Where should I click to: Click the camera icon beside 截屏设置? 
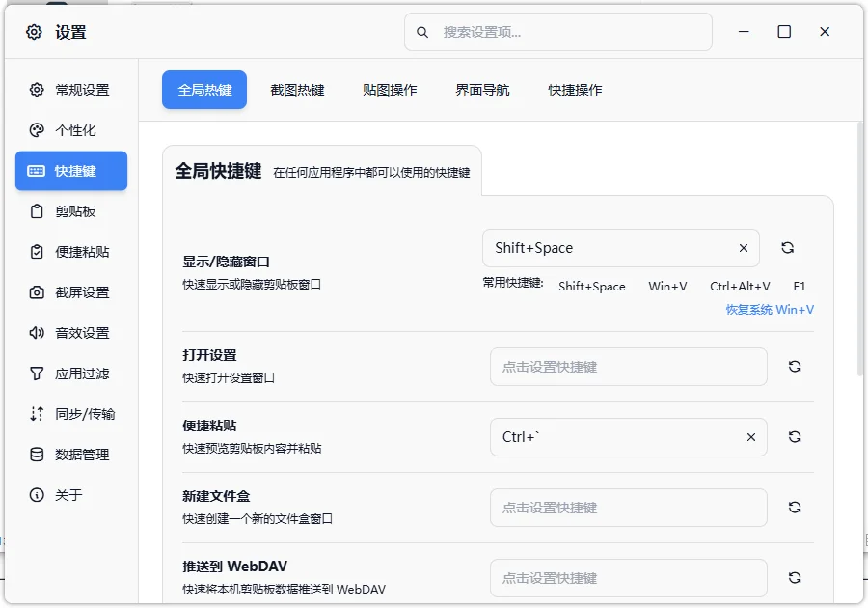37,292
